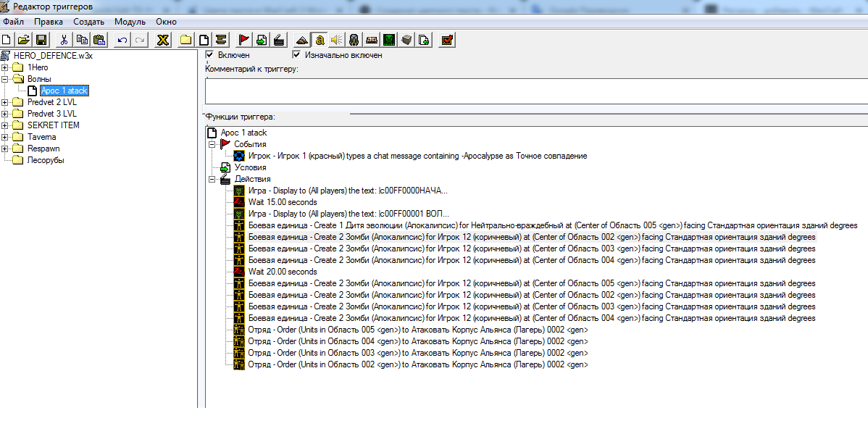Screen dimensions: 868x426
Task: Select the HERO_DEFENCE.w3x map root
Action: pyautogui.click(x=52, y=56)
